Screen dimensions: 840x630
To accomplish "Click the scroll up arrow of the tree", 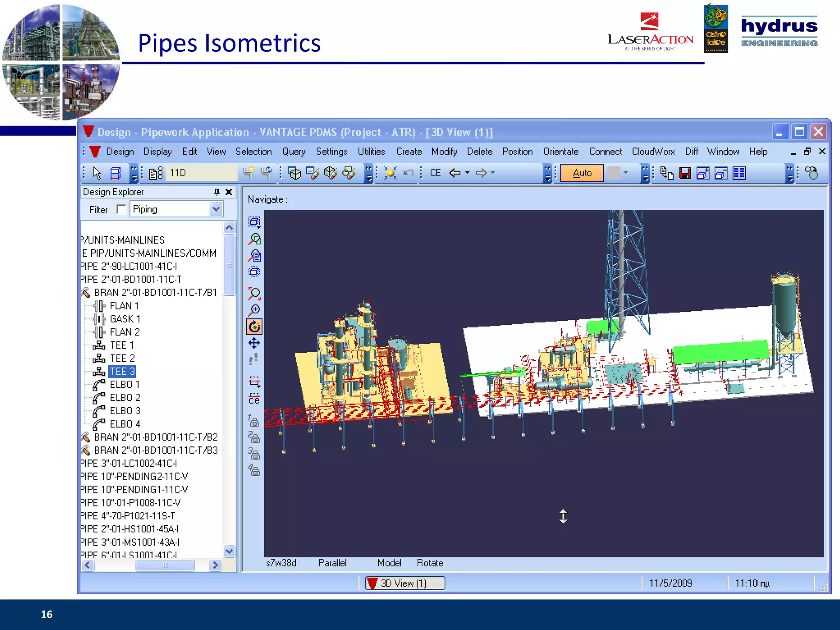I will 229,227.
